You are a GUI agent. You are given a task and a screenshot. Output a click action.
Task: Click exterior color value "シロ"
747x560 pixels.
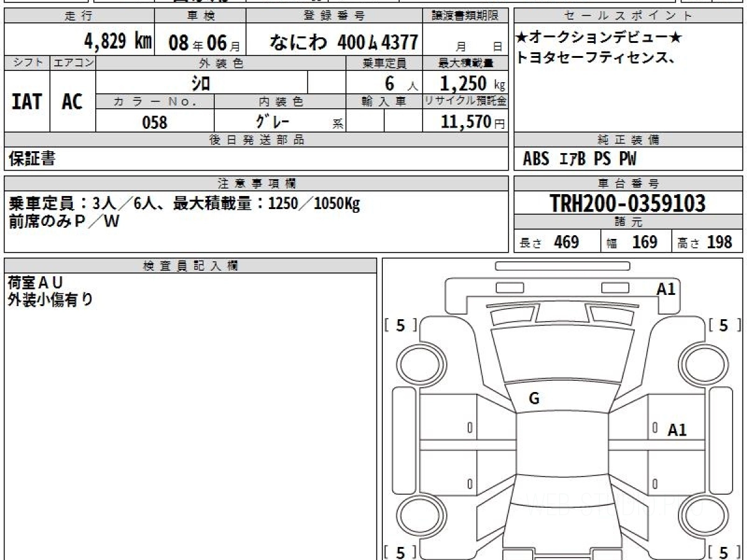[201, 82]
